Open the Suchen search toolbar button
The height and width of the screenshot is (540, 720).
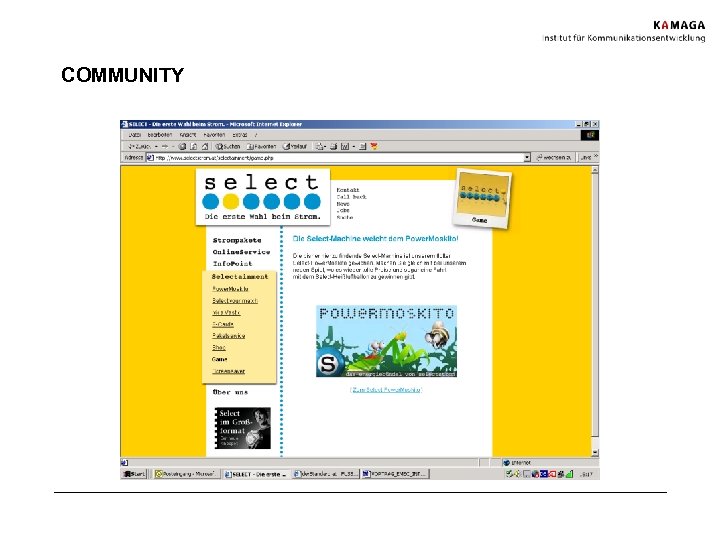tap(228, 146)
